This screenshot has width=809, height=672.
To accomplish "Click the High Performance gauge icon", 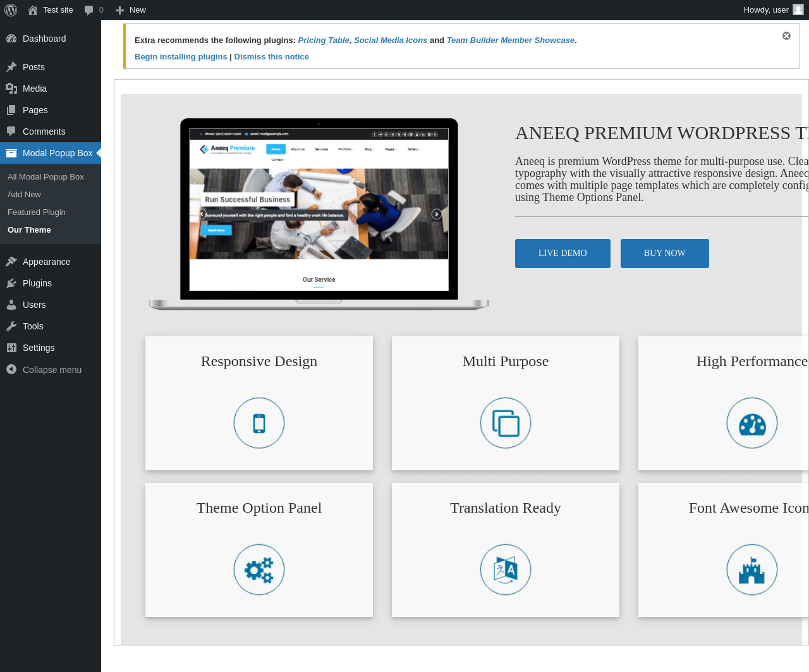I will click(x=752, y=423).
